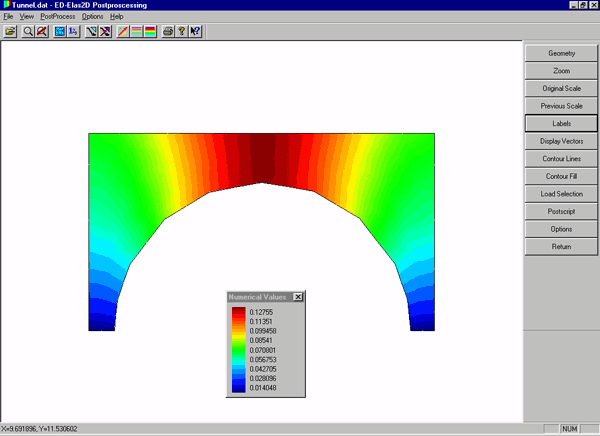This screenshot has width=600, height=436.
Task: Click the Previous Scale button
Action: pyautogui.click(x=561, y=106)
